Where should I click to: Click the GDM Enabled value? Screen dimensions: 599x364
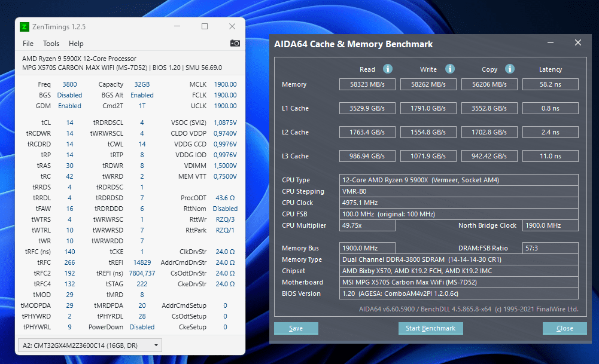pyautogui.click(x=69, y=106)
